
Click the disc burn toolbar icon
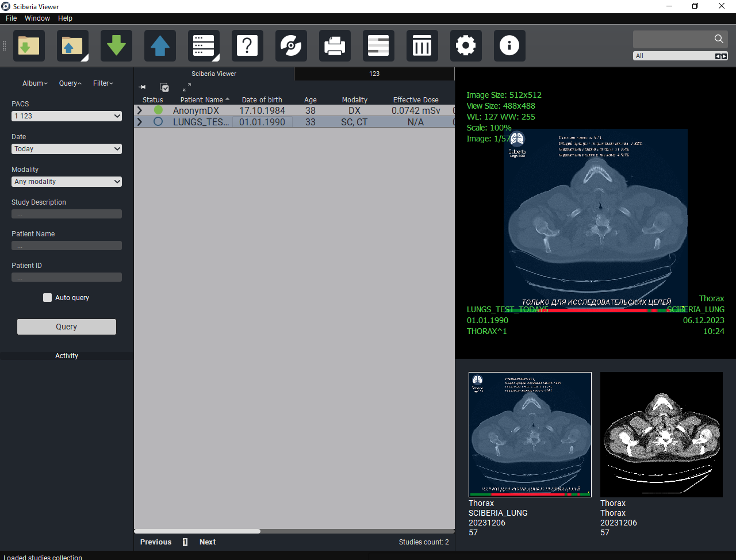(x=291, y=45)
